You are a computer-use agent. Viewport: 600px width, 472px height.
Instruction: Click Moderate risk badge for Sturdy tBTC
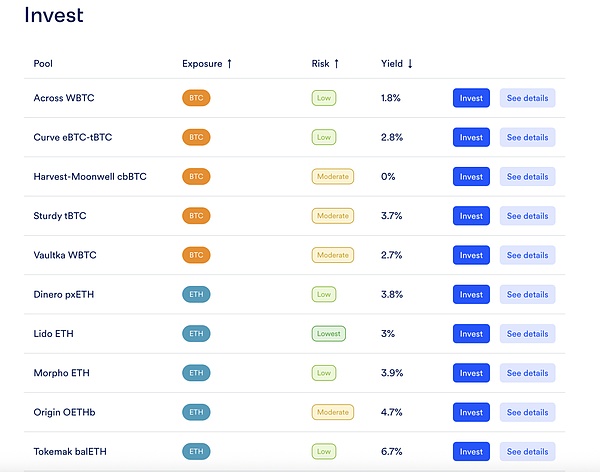[x=332, y=216]
